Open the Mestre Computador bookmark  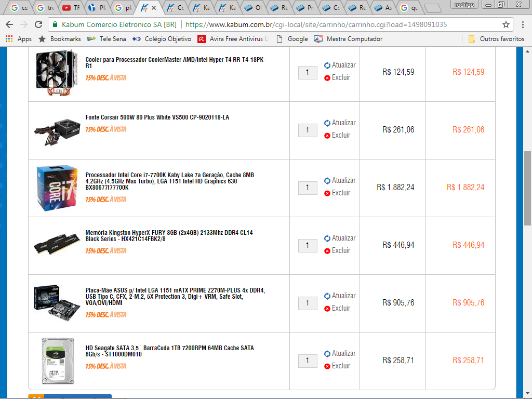[x=349, y=38]
